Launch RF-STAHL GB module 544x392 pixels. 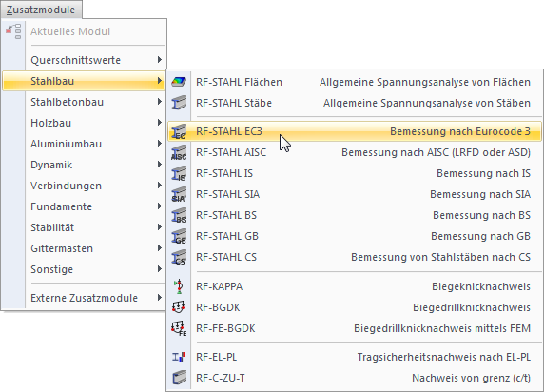click(x=355, y=237)
